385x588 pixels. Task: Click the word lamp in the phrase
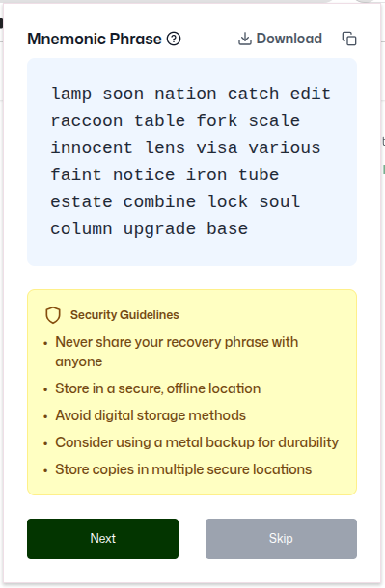(71, 94)
